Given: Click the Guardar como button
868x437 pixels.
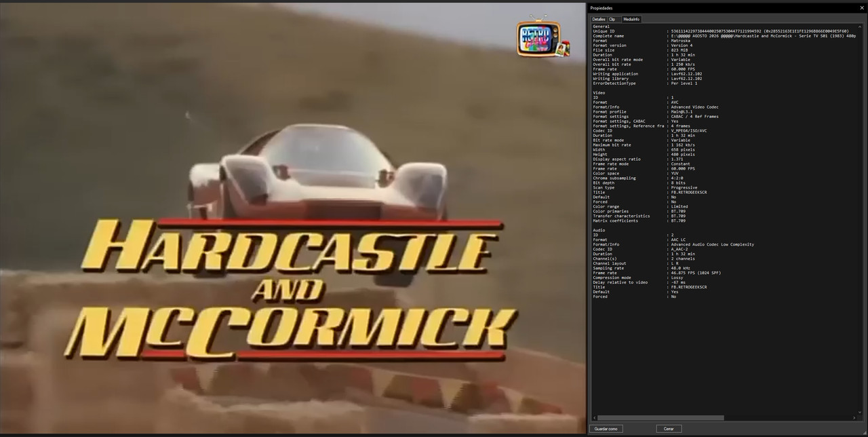Looking at the screenshot, I should coord(606,429).
